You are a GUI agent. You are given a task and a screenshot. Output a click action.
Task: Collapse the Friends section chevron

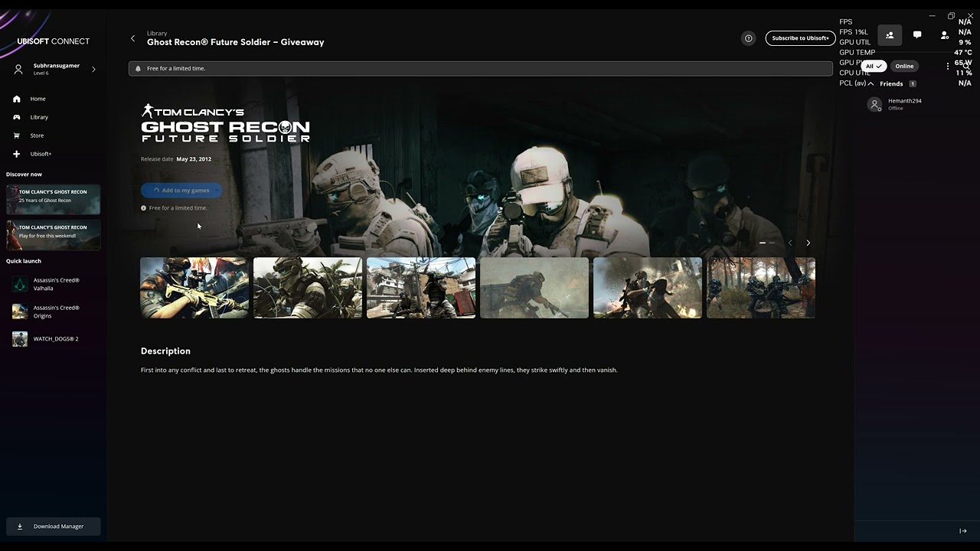tap(871, 83)
